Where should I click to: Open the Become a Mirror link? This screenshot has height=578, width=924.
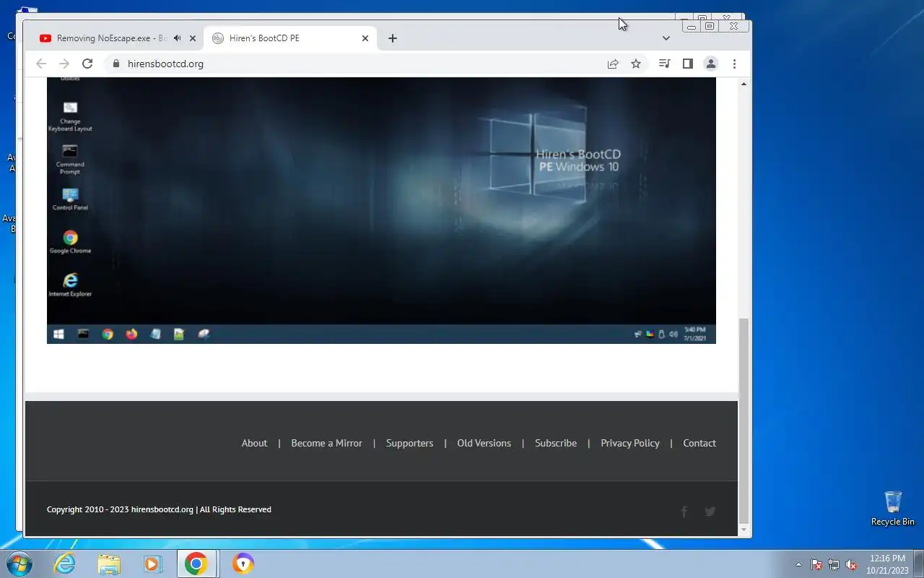326,443
